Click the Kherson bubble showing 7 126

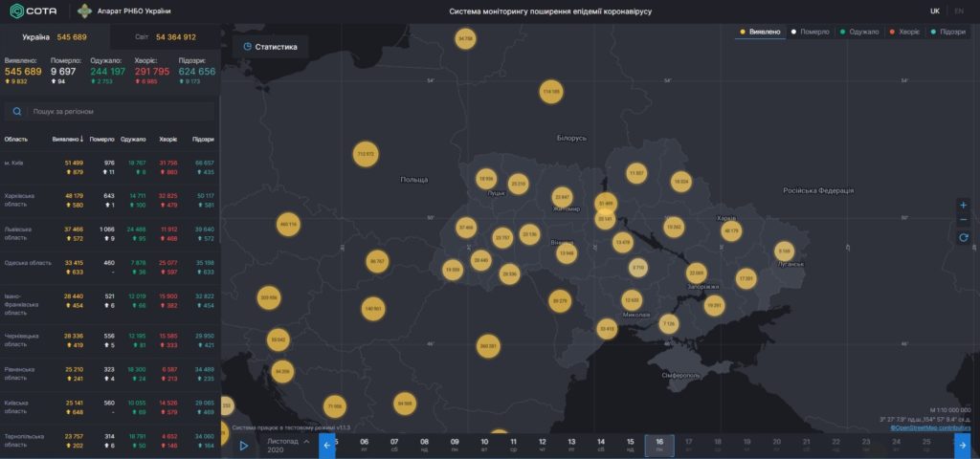(669, 323)
